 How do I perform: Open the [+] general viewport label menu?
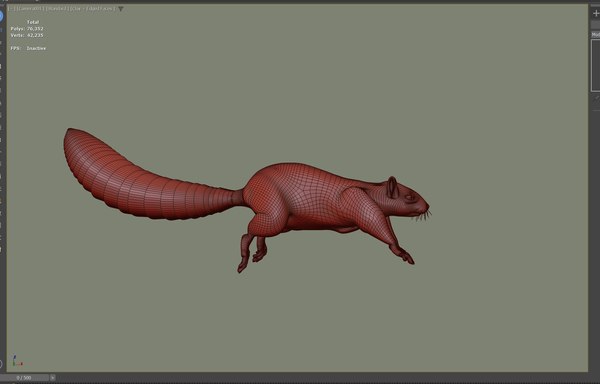click(x=11, y=8)
